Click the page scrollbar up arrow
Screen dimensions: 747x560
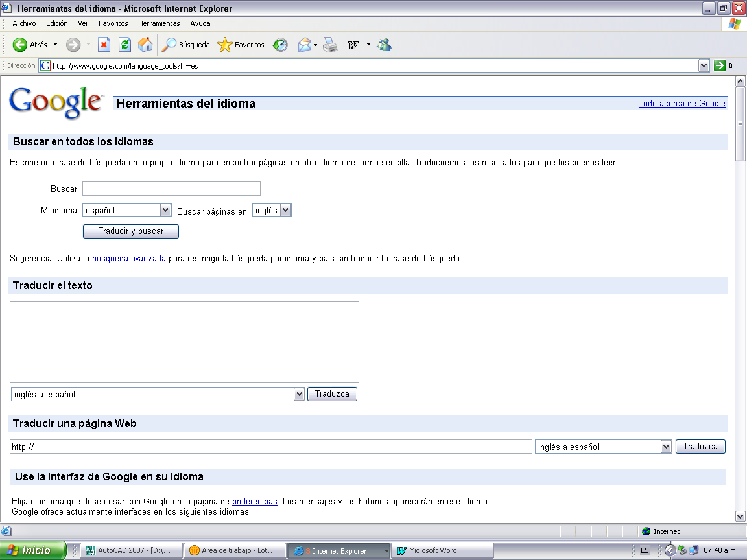click(x=740, y=82)
